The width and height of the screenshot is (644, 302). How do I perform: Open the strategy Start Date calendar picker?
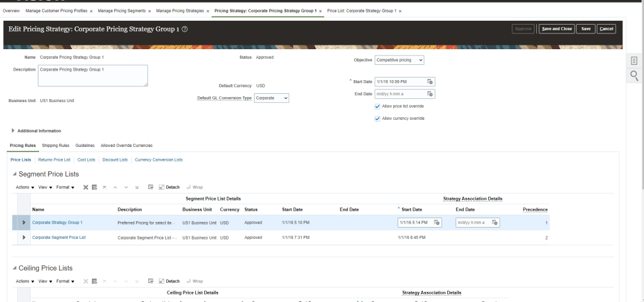[x=430, y=81]
